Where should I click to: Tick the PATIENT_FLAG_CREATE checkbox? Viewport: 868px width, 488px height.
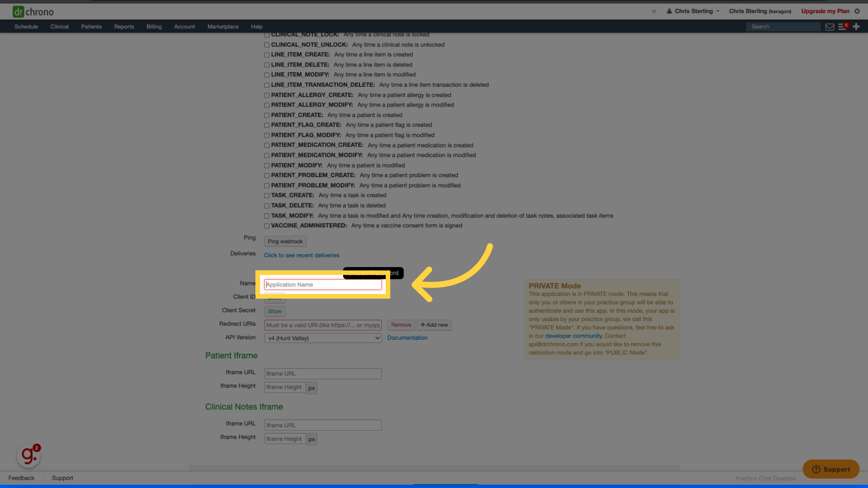(x=267, y=125)
